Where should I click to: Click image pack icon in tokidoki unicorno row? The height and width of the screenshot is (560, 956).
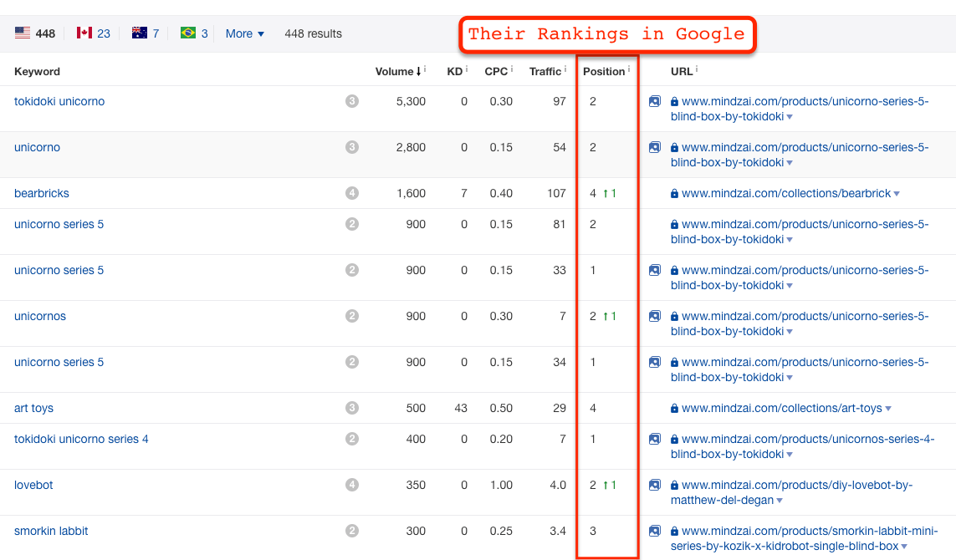pyautogui.click(x=654, y=101)
